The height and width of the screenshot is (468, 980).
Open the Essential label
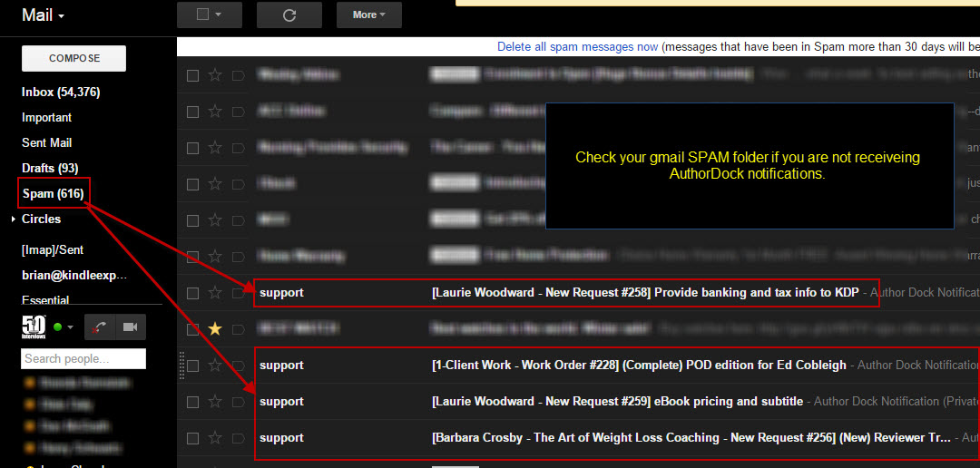click(45, 300)
